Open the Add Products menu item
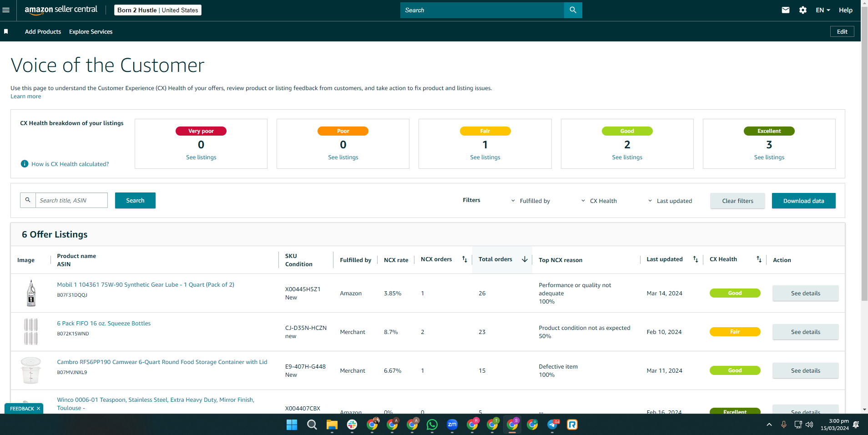The height and width of the screenshot is (435, 868). (x=43, y=31)
